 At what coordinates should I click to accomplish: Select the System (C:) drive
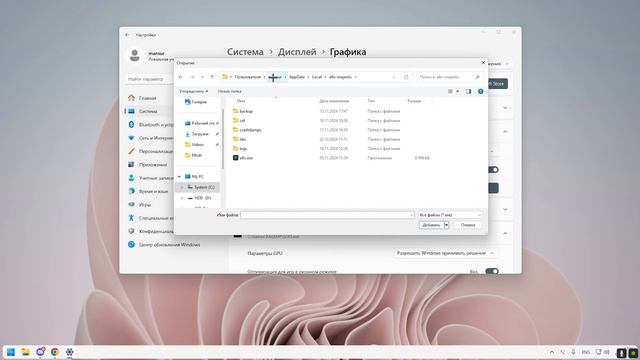point(201,187)
